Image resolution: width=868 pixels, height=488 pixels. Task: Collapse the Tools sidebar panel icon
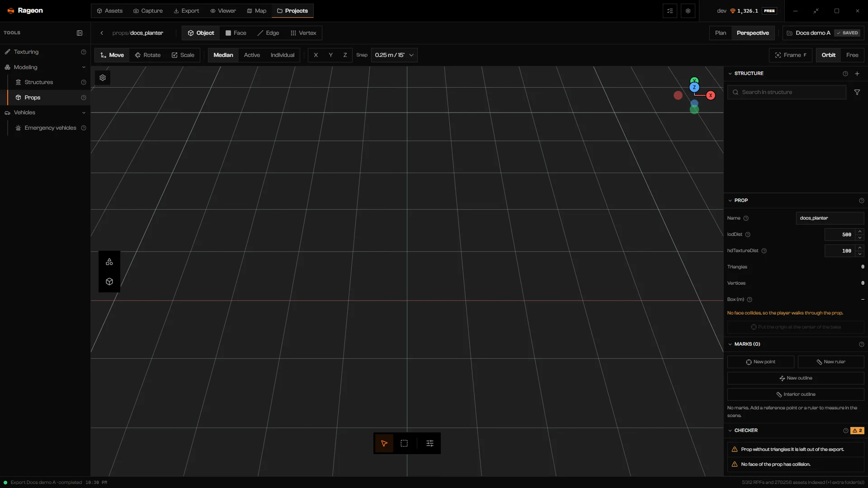point(80,33)
